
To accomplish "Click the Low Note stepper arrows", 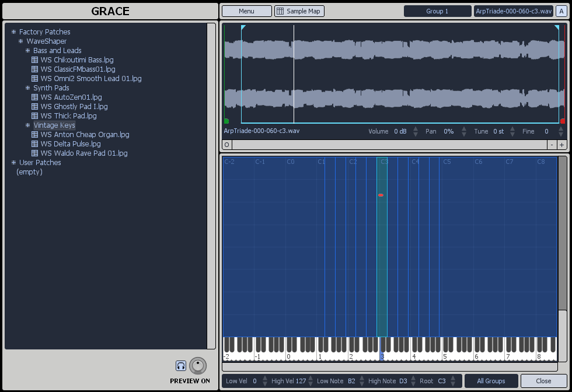I will [361, 381].
